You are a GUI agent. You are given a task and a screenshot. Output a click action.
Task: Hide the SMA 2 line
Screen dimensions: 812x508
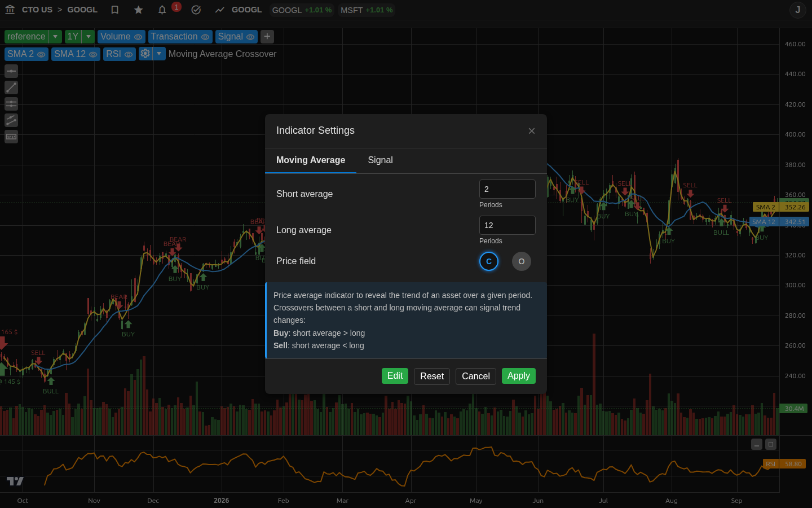pyautogui.click(x=41, y=55)
